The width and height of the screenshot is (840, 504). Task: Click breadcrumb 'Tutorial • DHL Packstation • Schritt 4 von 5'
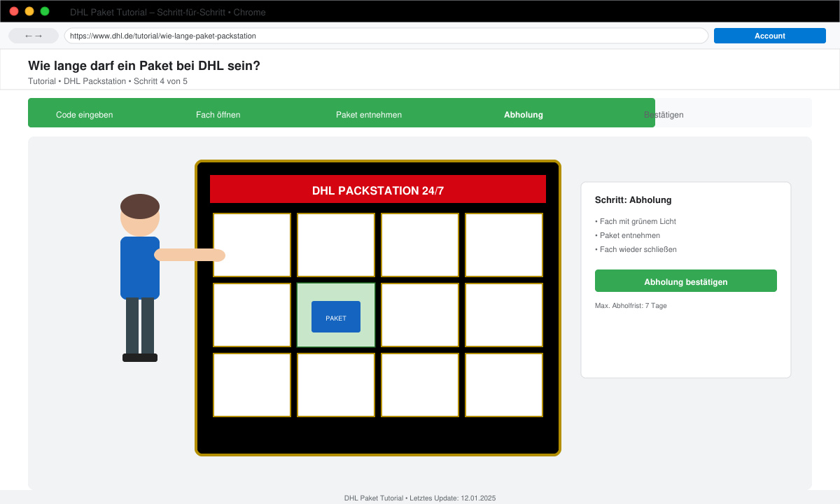click(108, 81)
